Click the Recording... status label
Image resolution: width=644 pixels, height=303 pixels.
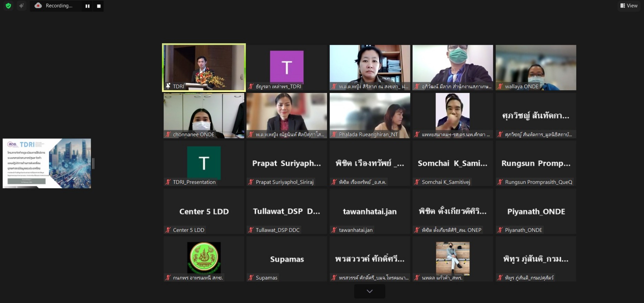pos(59,6)
